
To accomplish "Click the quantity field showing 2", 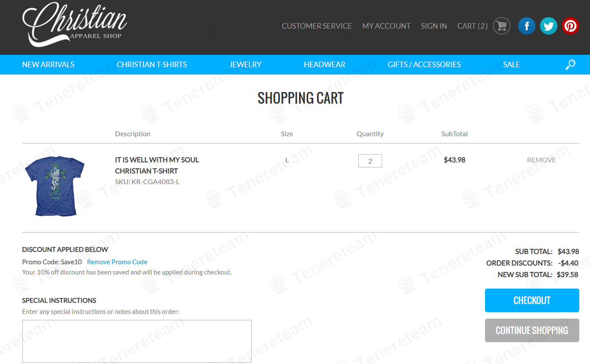I will pos(370,161).
